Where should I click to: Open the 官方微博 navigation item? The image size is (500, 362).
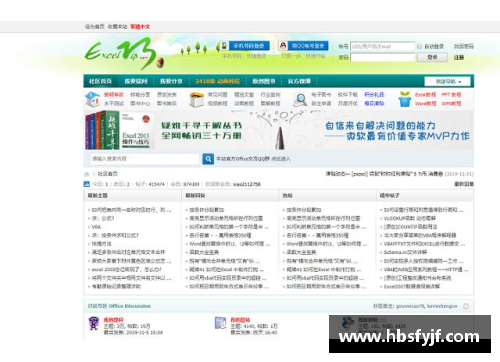[x=299, y=81]
